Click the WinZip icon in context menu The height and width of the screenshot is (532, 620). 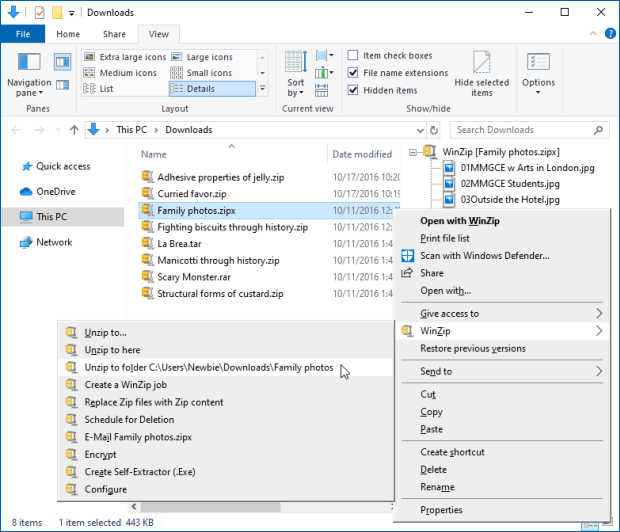pyautogui.click(x=407, y=331)
